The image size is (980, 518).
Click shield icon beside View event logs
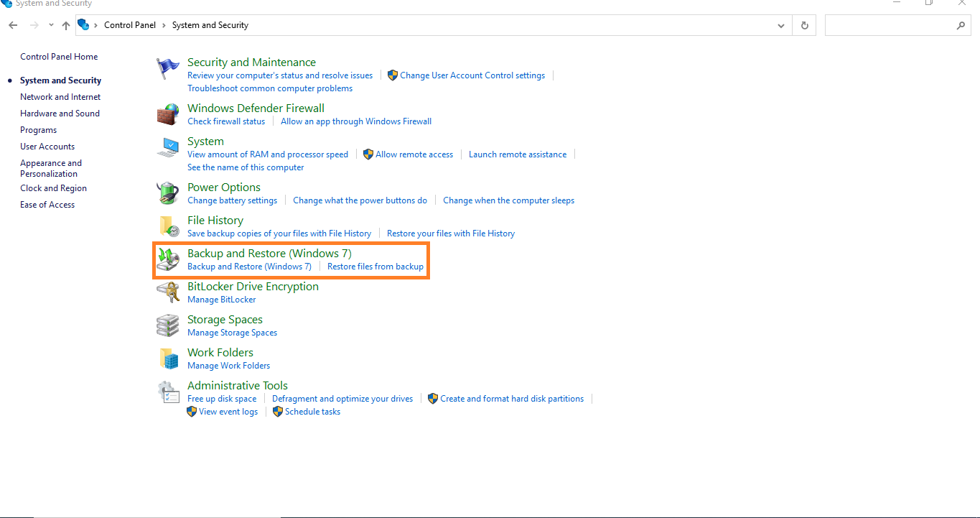(191, 412)
